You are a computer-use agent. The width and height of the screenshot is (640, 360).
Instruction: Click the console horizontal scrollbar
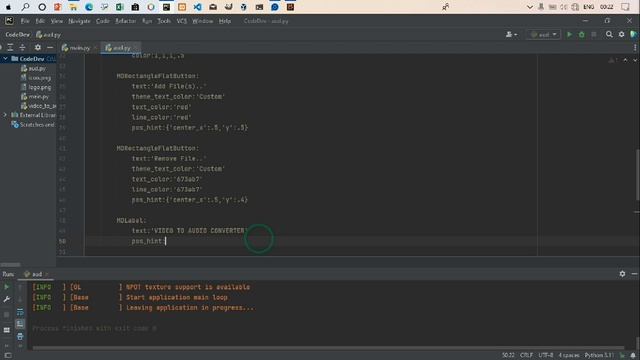click(x=328, y=348)
